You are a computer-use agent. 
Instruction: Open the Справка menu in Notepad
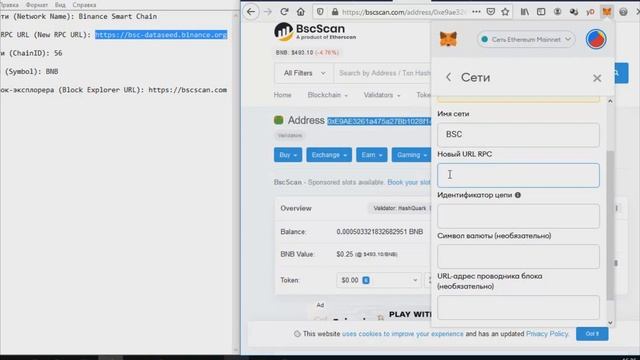(x=84, y=5)
